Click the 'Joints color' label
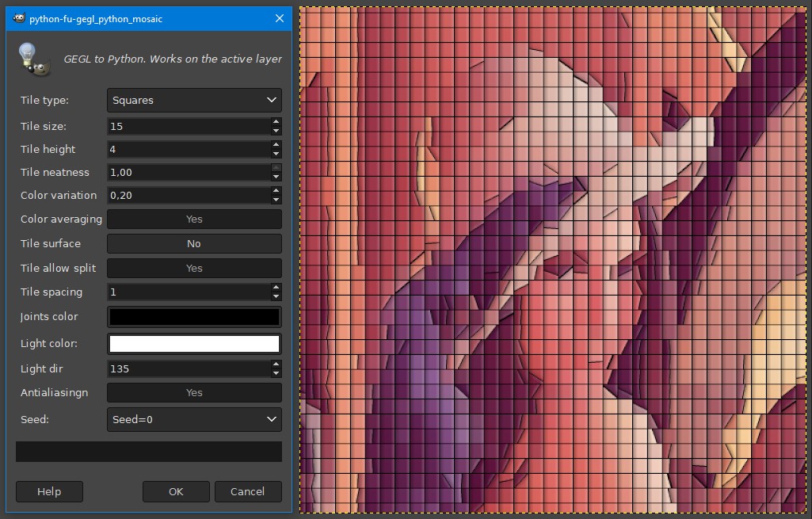This screenshot has height=519, width=812. tap(49, 316)
